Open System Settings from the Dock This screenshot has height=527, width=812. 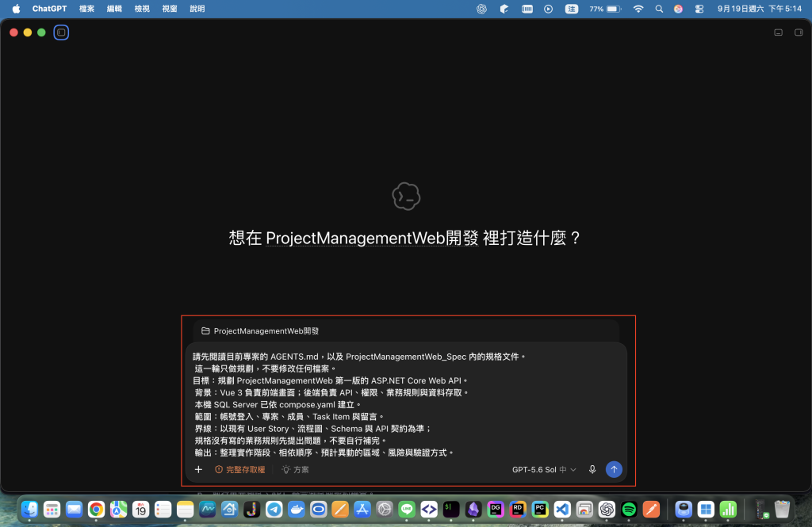click(x=385, y=510)
